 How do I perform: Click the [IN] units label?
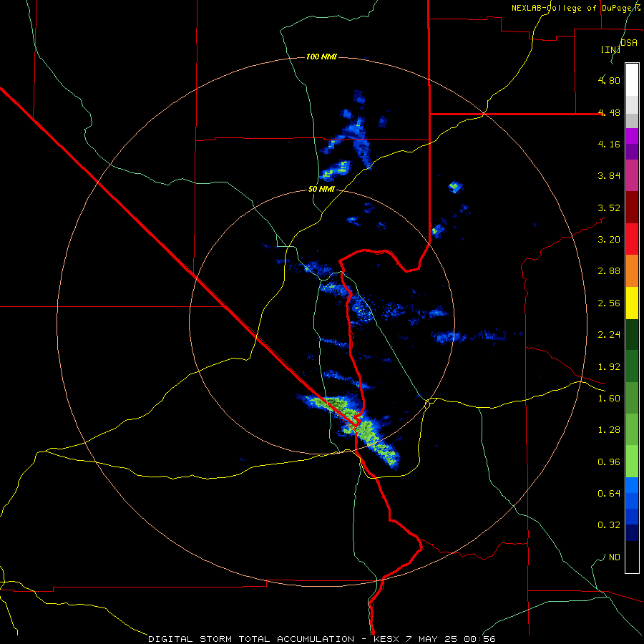[x=610, y=49]
